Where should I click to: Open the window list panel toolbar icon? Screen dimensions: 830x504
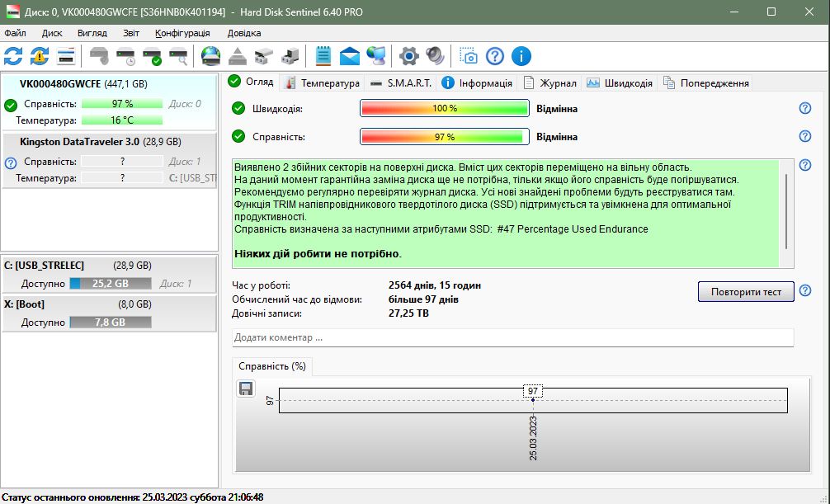click(66, 56)
